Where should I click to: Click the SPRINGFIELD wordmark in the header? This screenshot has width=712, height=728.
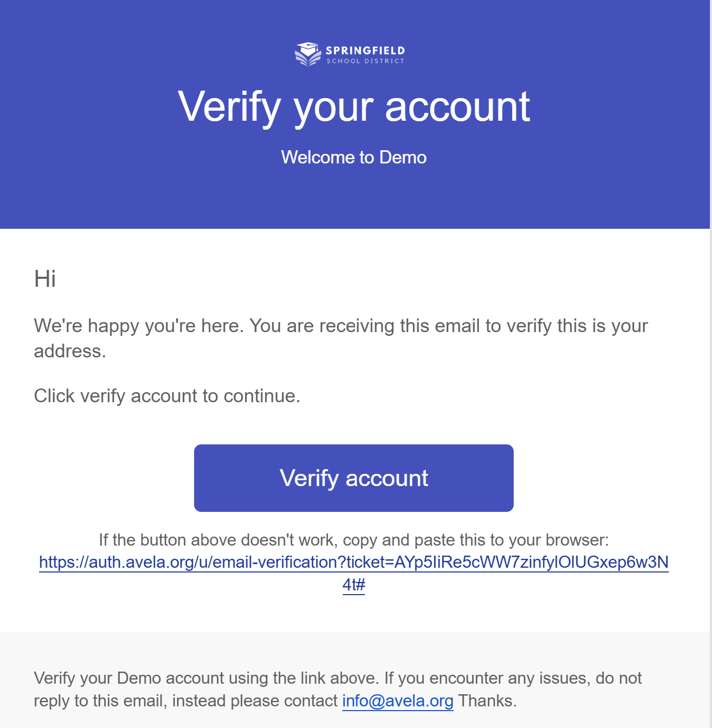(x=365, y=51)
